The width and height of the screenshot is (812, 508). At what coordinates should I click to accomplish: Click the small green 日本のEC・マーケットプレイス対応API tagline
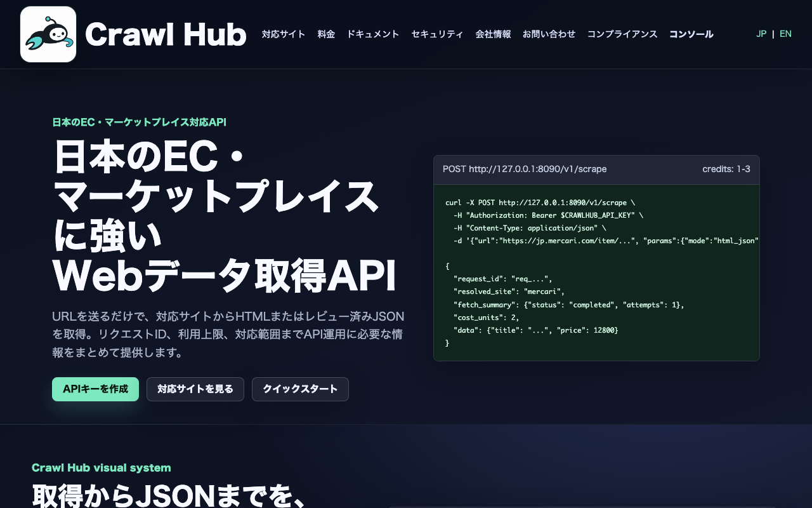click(x=139, y=123)
